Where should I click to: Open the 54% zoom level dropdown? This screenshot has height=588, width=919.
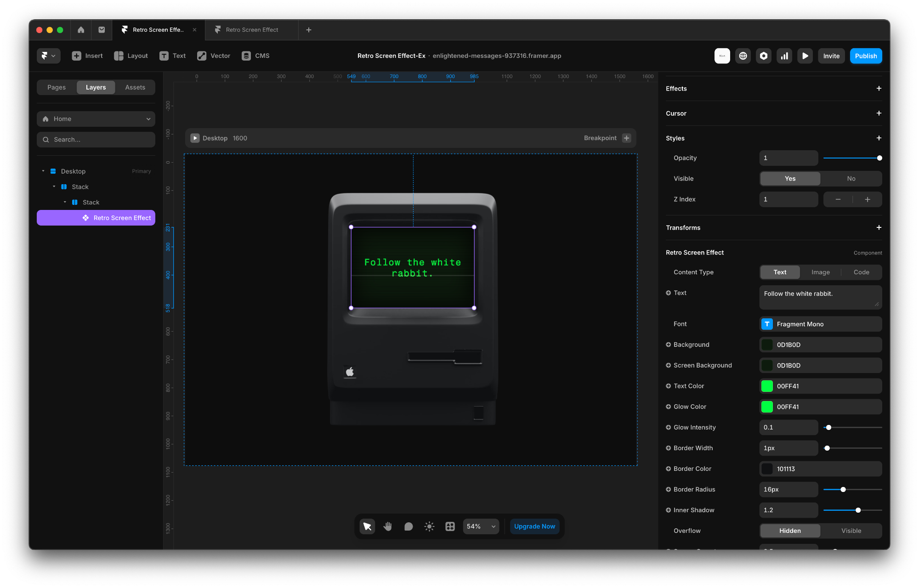click(x=481, y=526)
